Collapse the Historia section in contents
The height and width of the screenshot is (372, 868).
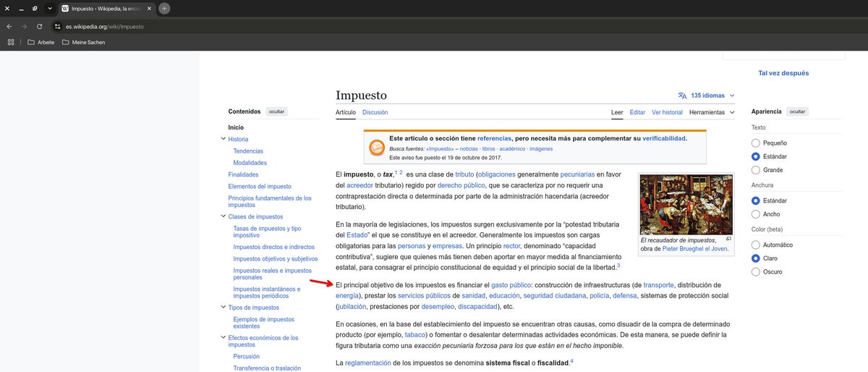tap(223, 139)
